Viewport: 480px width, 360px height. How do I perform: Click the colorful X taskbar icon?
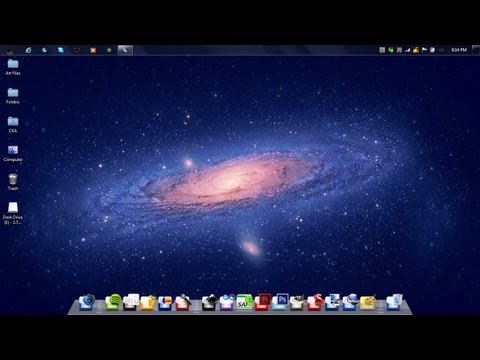93,50
